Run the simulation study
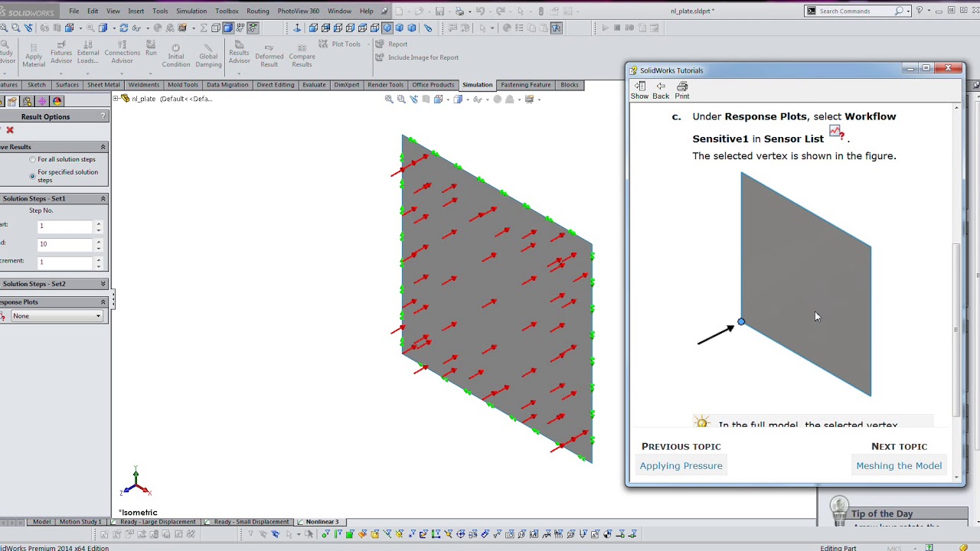 pyautogui.click(x=151, y=48)
